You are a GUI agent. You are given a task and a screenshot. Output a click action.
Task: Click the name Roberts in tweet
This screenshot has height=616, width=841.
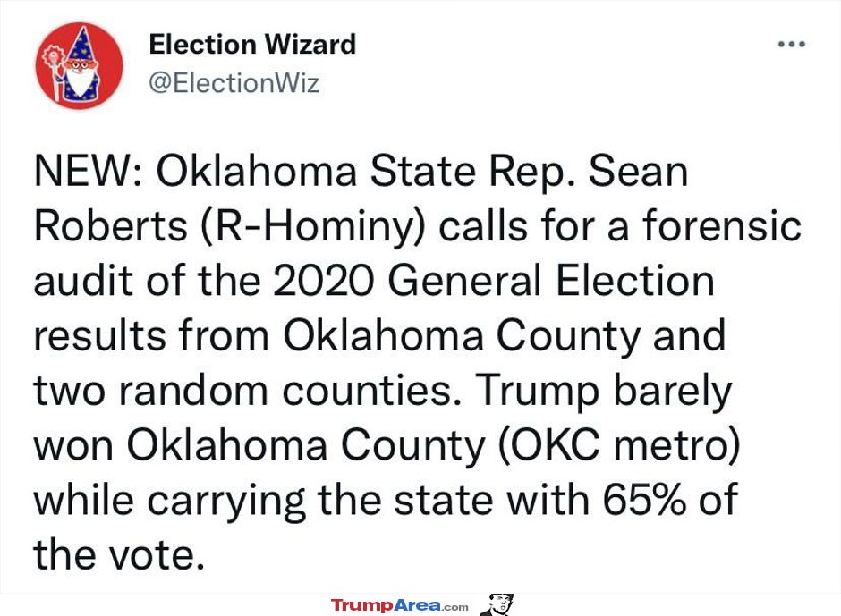[110, 225]
